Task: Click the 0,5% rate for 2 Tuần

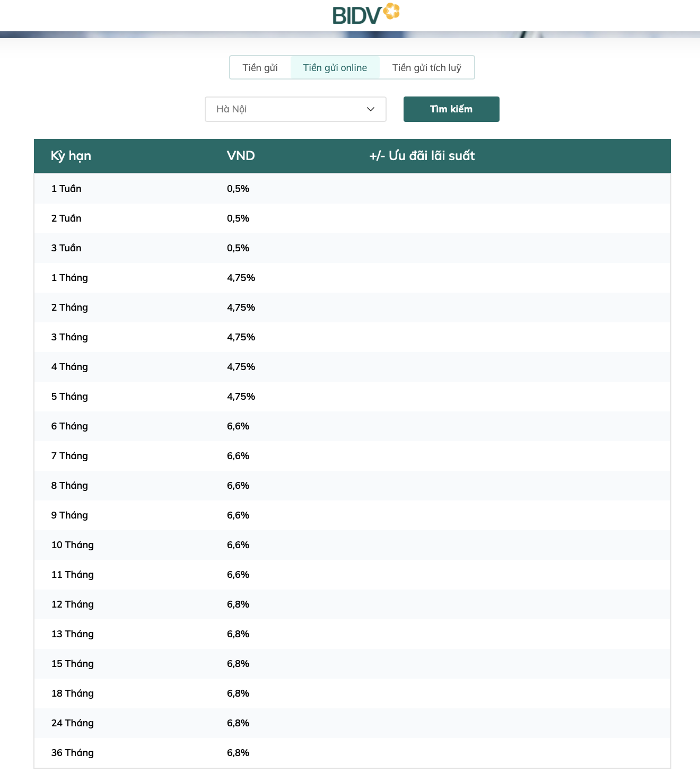Action: tap(238, 218)
